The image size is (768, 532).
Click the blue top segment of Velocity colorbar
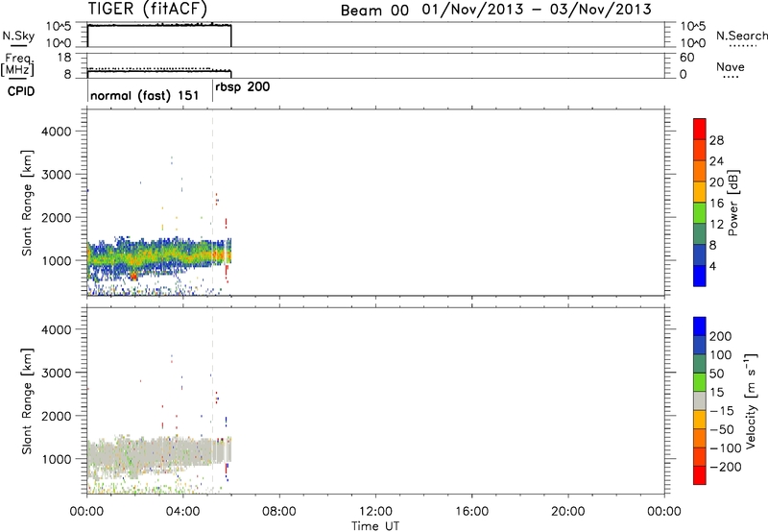click(x=700, y=326)
